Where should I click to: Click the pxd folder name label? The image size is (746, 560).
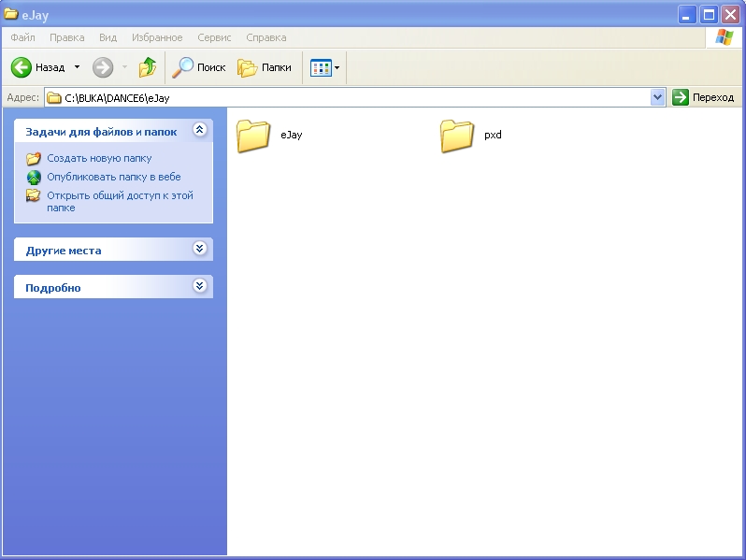493,136
